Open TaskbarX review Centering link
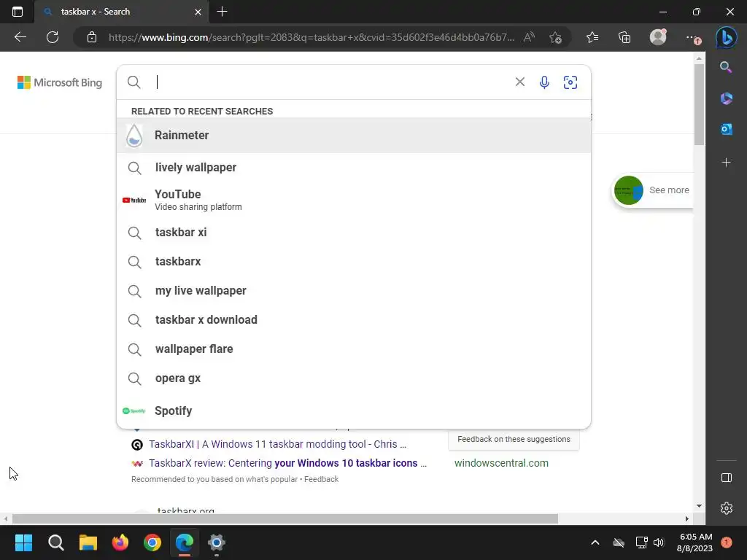Viewport: 747px width, 560px height. pos(287,463)
